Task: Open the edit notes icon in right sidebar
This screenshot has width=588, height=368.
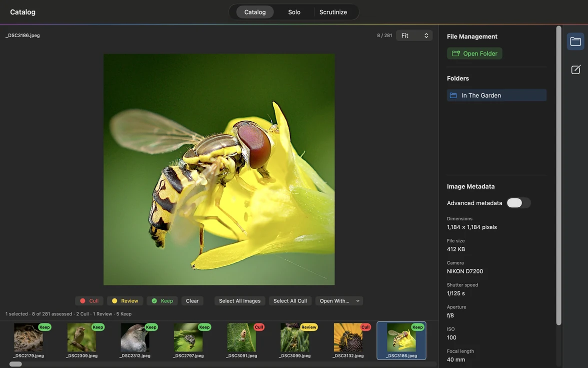Action: (575, 70)
